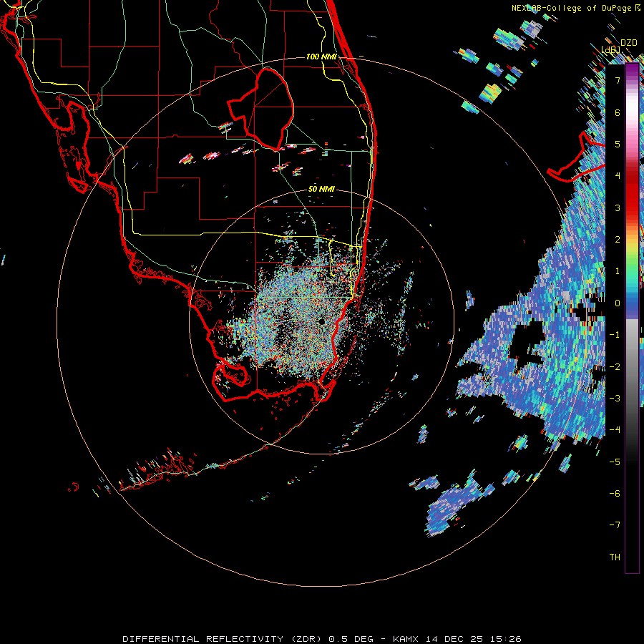This screenshot has height=644, width=644.
Task: Click the -4 value on color scale
Action: (615, 430)
